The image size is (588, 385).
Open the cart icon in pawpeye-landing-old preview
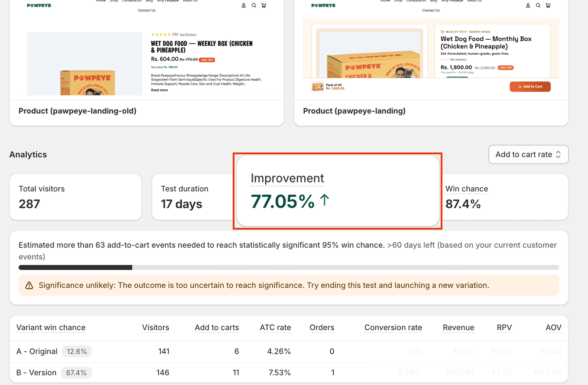tap(264, 6)
